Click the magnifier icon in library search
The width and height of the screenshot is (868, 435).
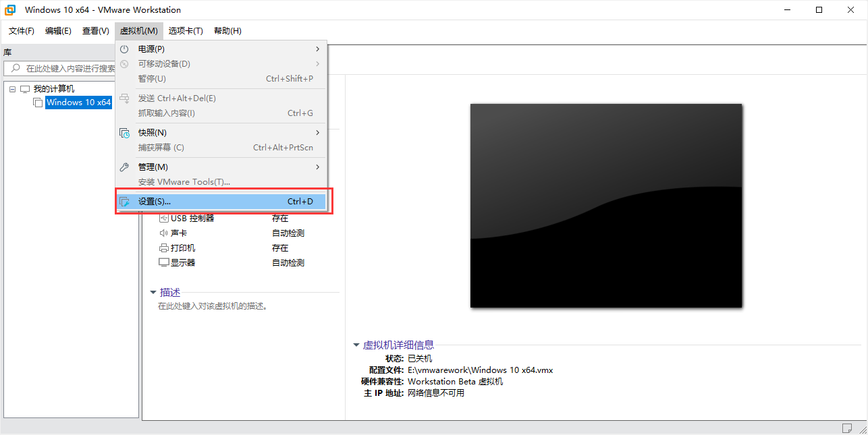(15, 69)
